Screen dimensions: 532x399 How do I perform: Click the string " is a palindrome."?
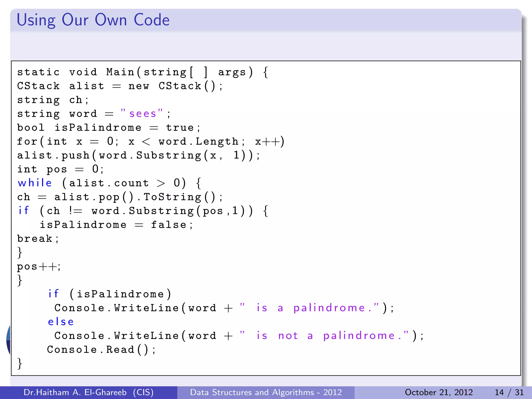309,308
